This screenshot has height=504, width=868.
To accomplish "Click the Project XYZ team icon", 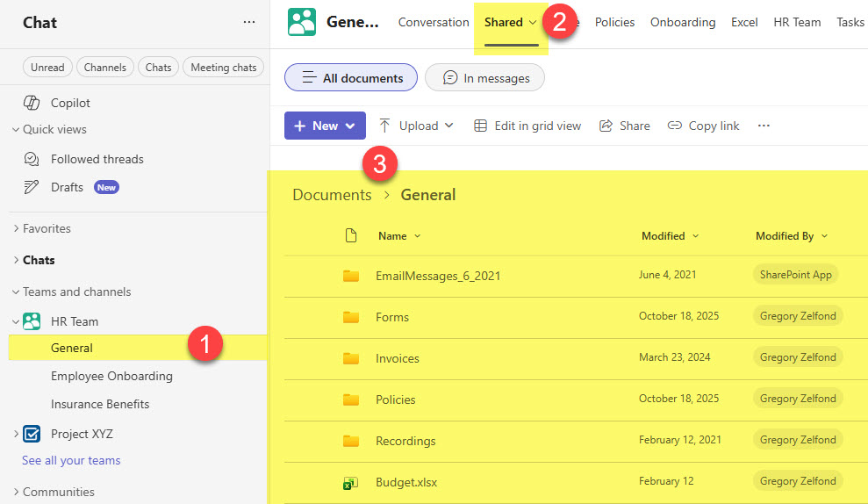I will [32, 434].
